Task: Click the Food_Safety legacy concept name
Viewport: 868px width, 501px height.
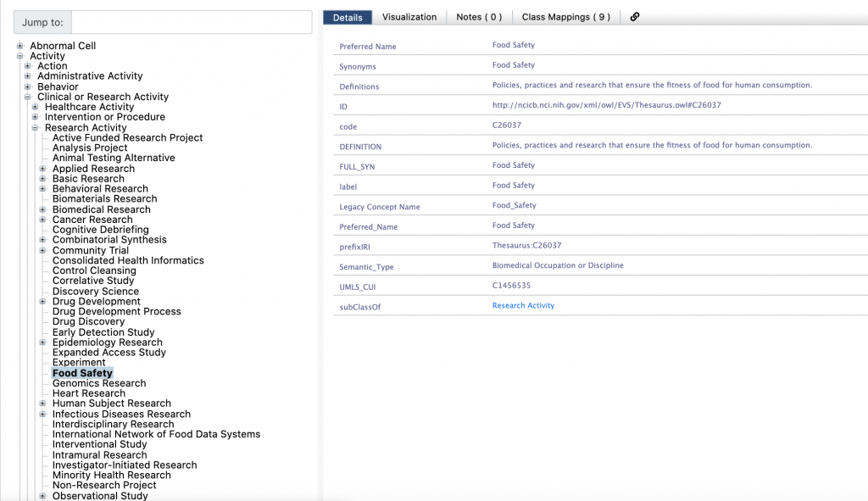Action: coord(515,205)
